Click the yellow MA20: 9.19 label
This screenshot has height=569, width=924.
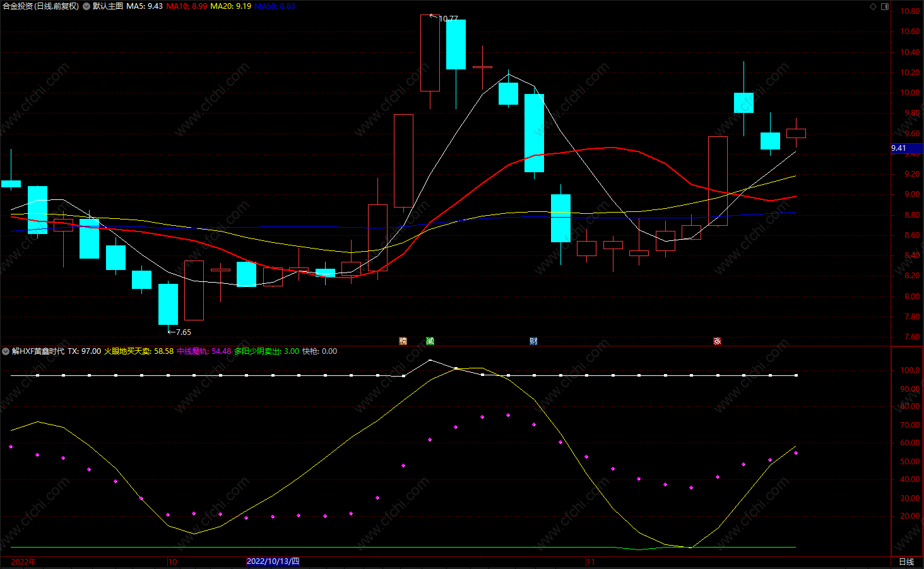click(230, 6)
